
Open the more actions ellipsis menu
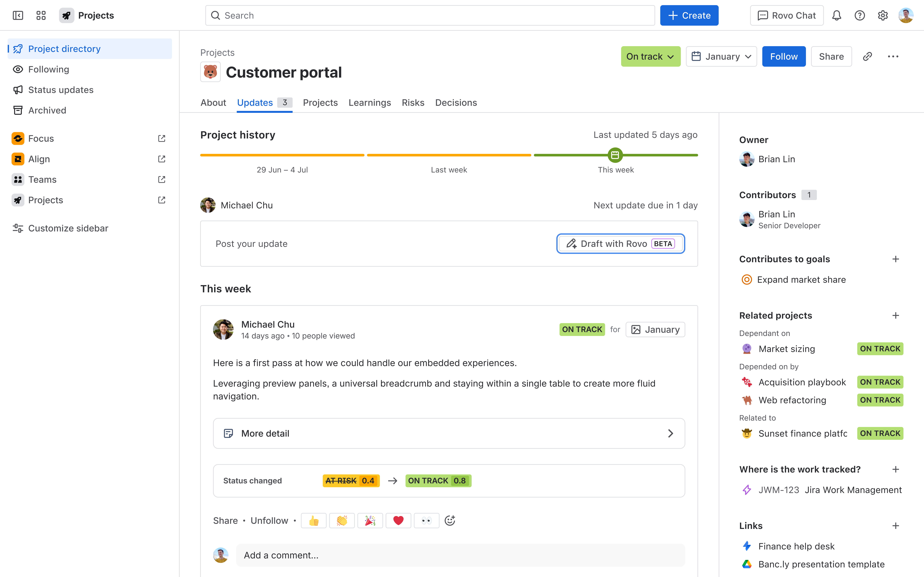(893, 56)
